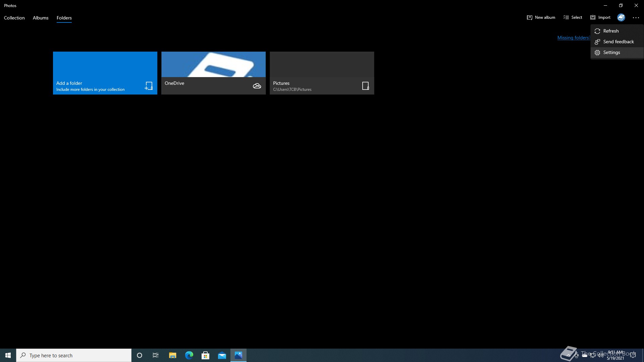
Task: Select the Folders tab
Action: point(64,18)
